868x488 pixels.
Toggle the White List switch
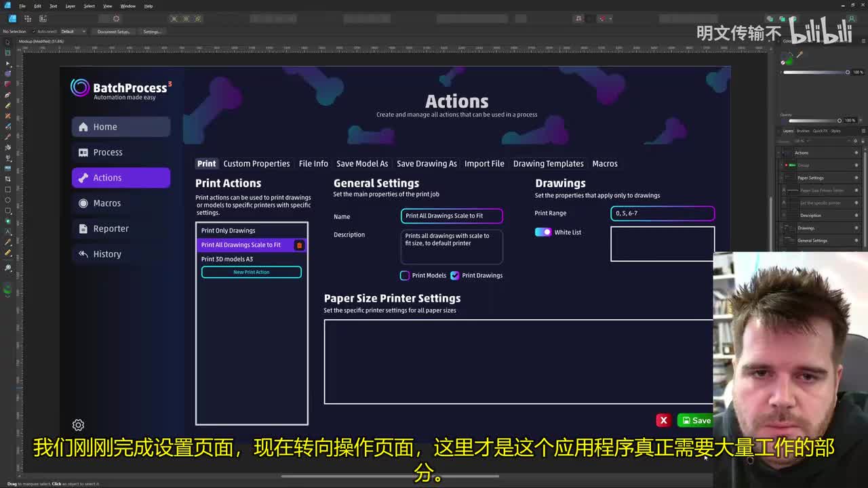[x=543, y=232]
